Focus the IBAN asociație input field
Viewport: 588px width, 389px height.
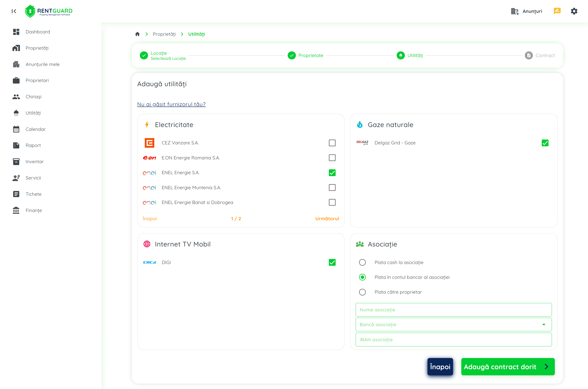pyautogui.click(x=453, y=340)
